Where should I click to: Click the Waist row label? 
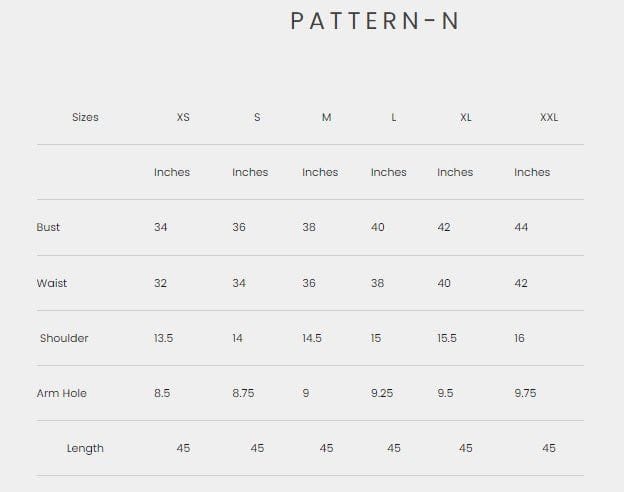click(x=52, y=283)
